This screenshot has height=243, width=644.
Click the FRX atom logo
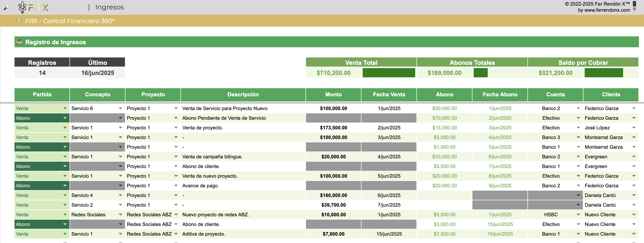(22, 7)
